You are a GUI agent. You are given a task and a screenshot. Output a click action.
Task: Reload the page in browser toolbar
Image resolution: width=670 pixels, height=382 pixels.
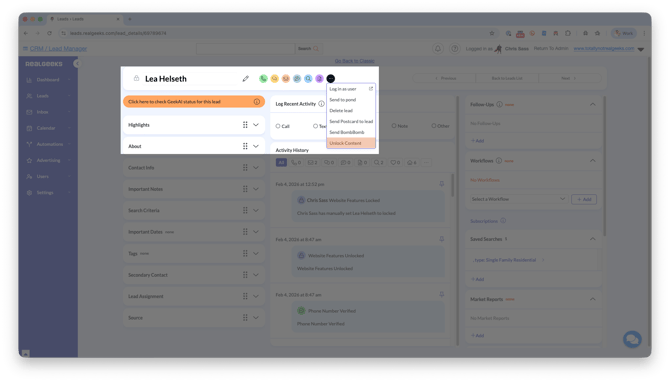tap(50, 33)
